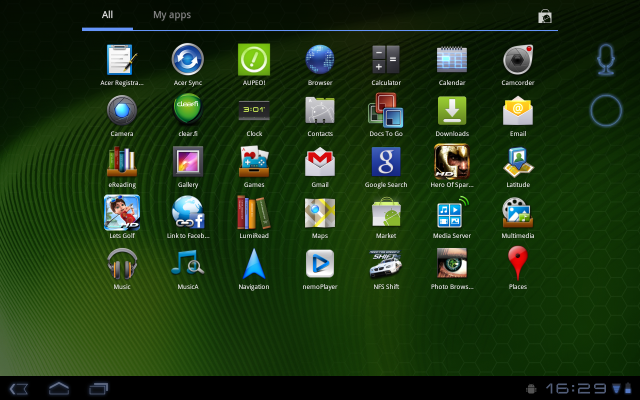Switch to the All tab
Viewport: 640px width, 400px height.
107,15
